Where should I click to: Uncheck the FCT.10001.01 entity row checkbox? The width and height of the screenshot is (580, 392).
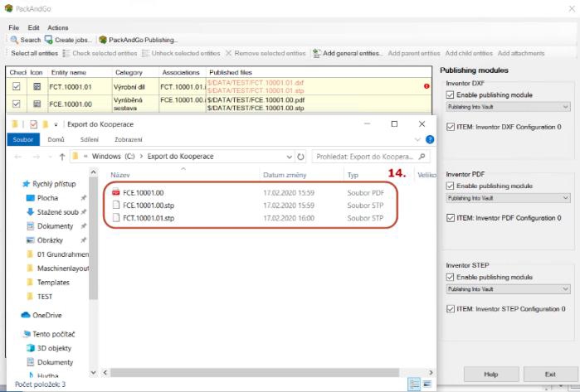(15, 85)
